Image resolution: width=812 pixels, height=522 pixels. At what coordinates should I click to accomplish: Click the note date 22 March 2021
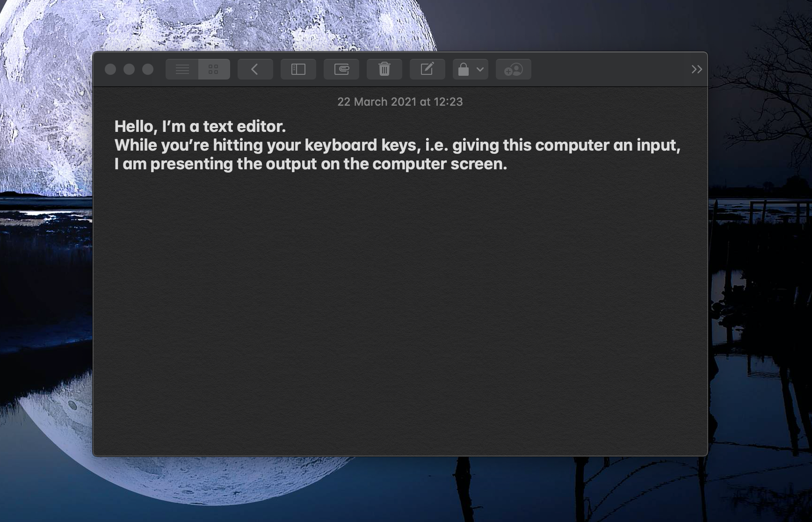(x=400, y=102)
